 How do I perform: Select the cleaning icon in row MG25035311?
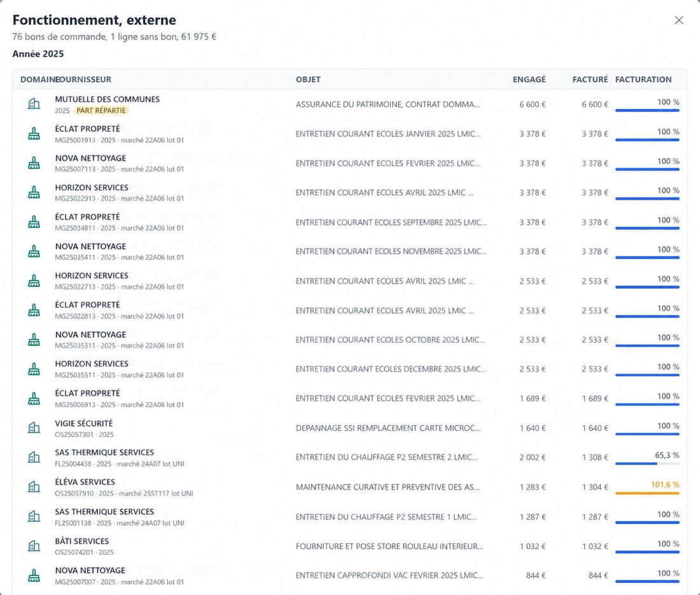pos(34,340)
